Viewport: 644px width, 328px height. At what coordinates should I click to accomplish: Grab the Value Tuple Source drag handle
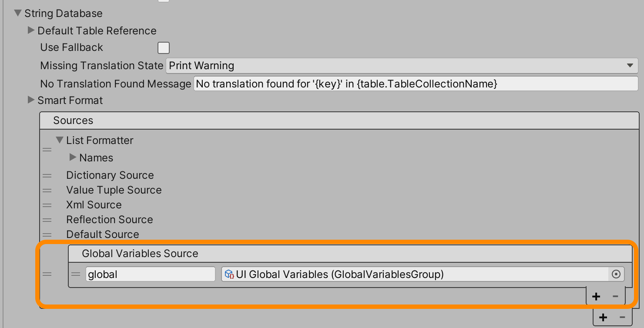[47, 190]
